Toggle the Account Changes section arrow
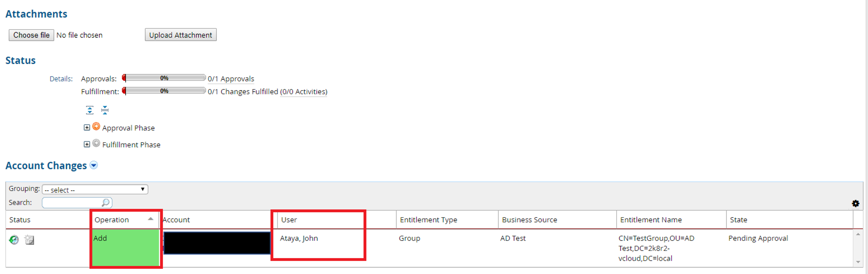This screenshot has width=868, height=274. click(94, 165)
